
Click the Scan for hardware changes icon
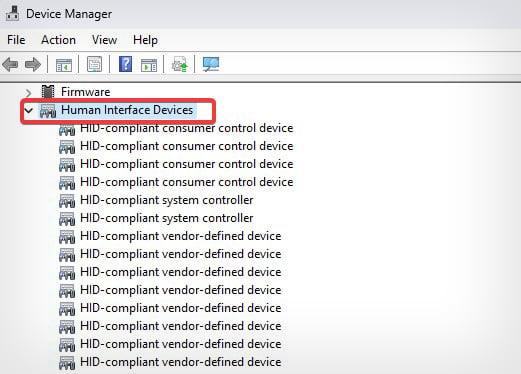[211, 64]
